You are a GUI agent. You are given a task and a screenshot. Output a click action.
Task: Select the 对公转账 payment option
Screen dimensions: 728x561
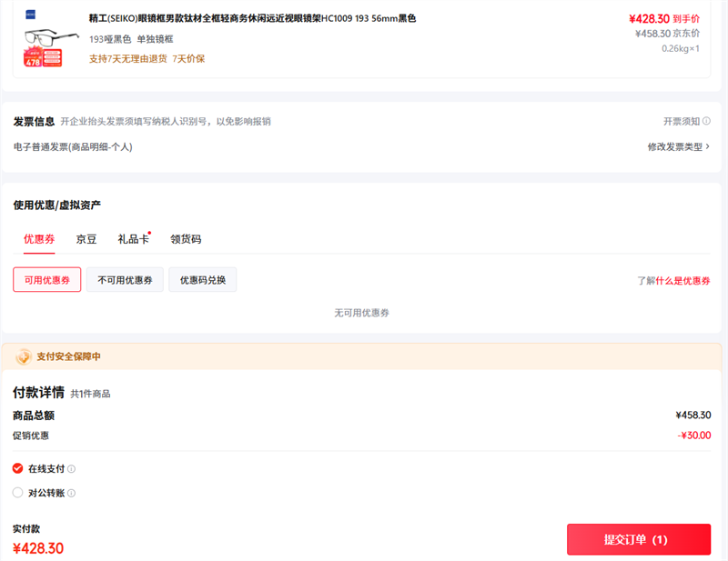(x=18, y=493)
